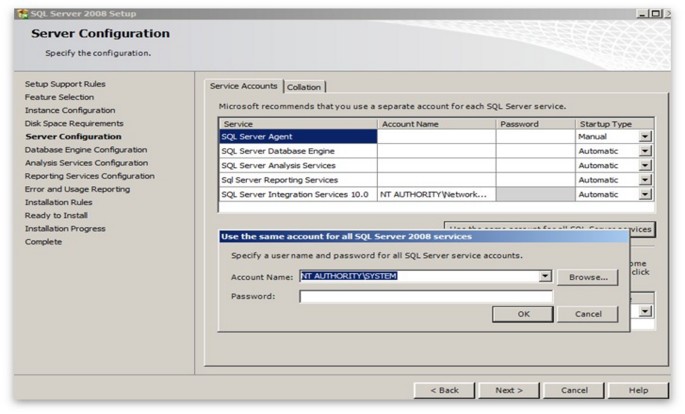This screenshot has width=685, height=414.
Task: Click the bold Server Configuration step
Action: coord(73,136)
